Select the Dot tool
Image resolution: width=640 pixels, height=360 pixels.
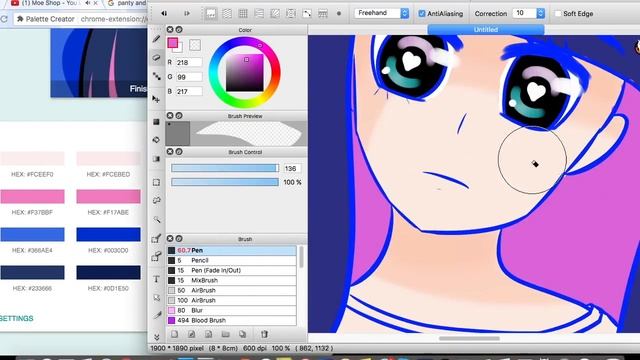click(156, 76)
